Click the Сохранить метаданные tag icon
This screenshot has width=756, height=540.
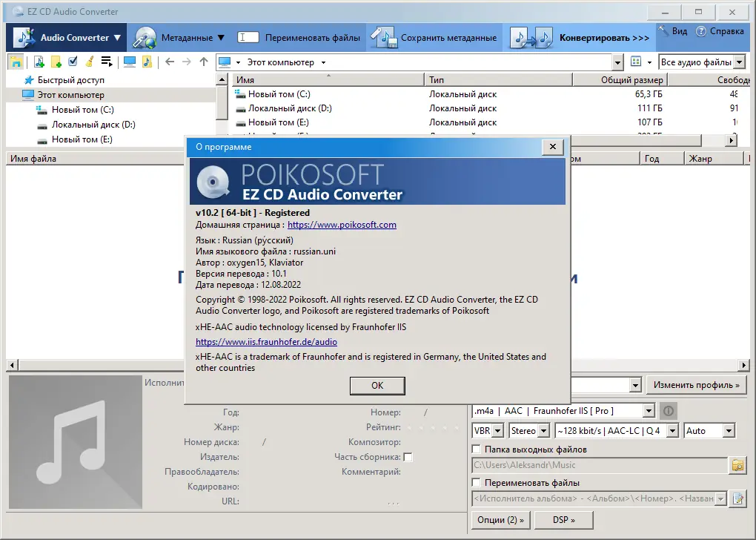click(x=384, y=38)
